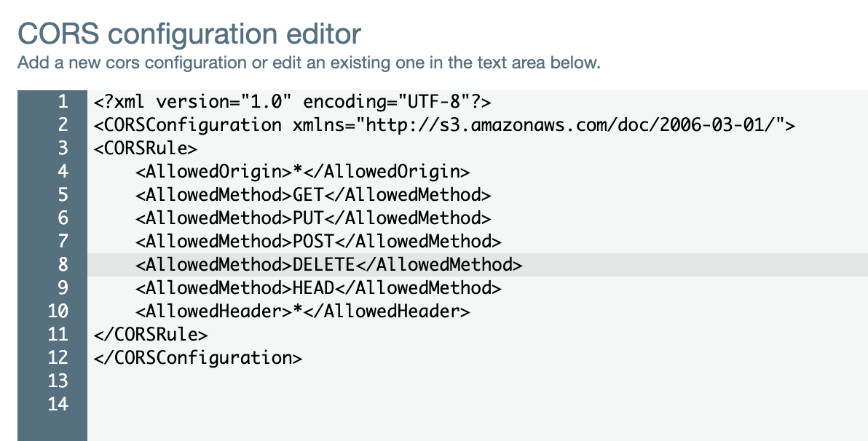
Task: Click the CORSConfiguration opening tag
Action: click(x=444, y=124)
